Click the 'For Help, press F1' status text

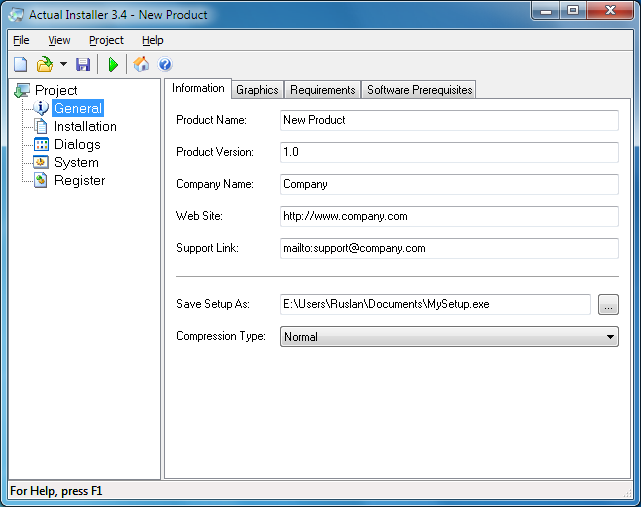tap(56, 491)
